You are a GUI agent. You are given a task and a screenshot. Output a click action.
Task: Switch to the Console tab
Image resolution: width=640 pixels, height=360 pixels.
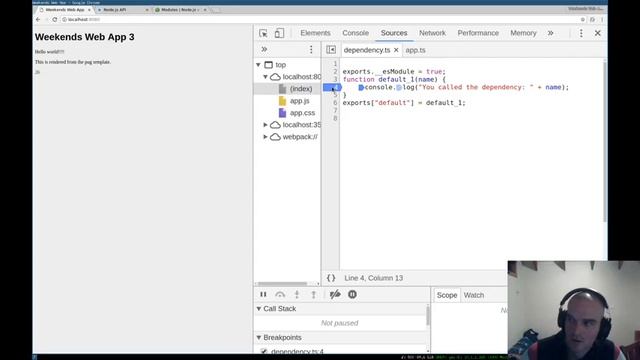tap(356, 33)
